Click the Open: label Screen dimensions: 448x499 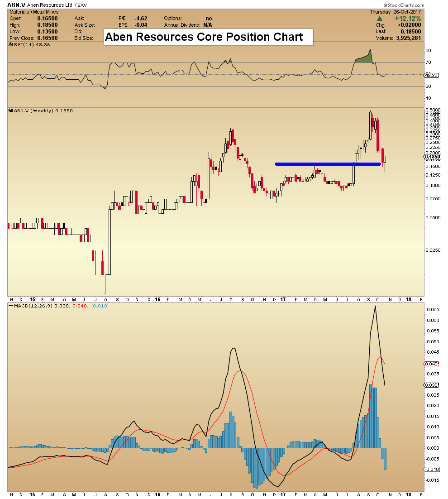click(16, 19)
